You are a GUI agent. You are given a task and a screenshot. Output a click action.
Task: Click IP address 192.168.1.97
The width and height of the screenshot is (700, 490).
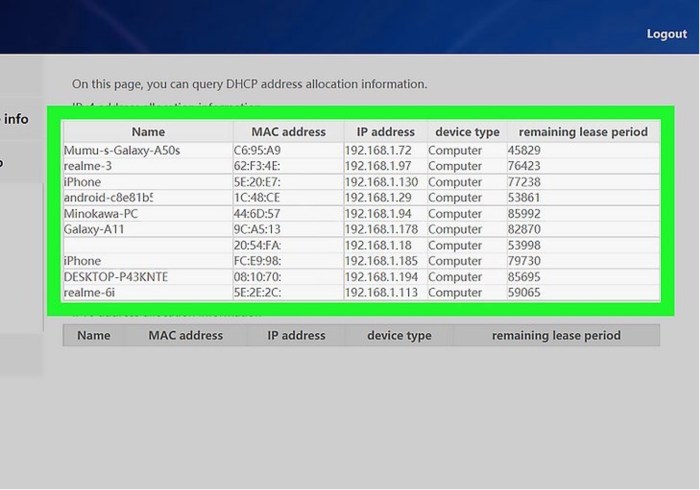[378, 166]
